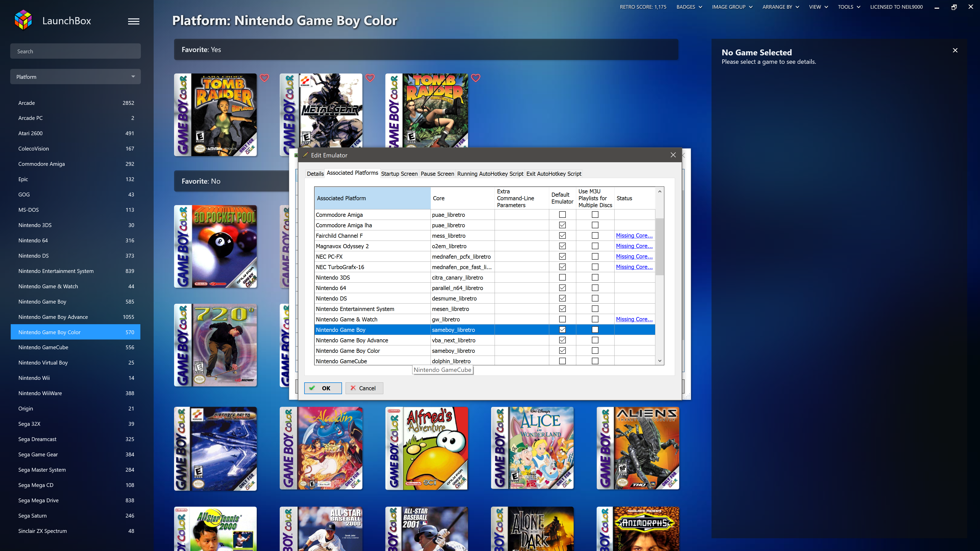Click the Nintendo Entertainment System row in table

[485, 309]
